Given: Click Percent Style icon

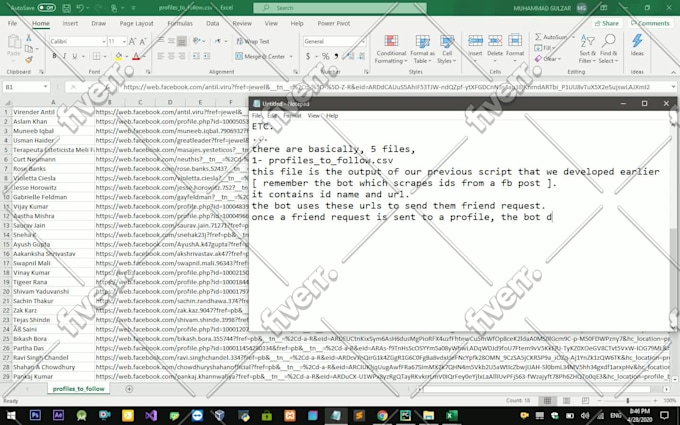Looking at the screenshot, I should pos(325,56).
